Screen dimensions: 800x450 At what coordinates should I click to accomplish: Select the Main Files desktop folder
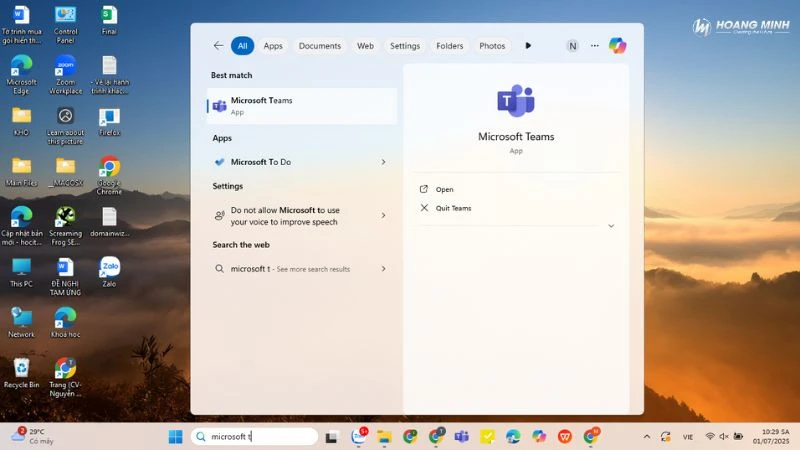pos(21,172)
